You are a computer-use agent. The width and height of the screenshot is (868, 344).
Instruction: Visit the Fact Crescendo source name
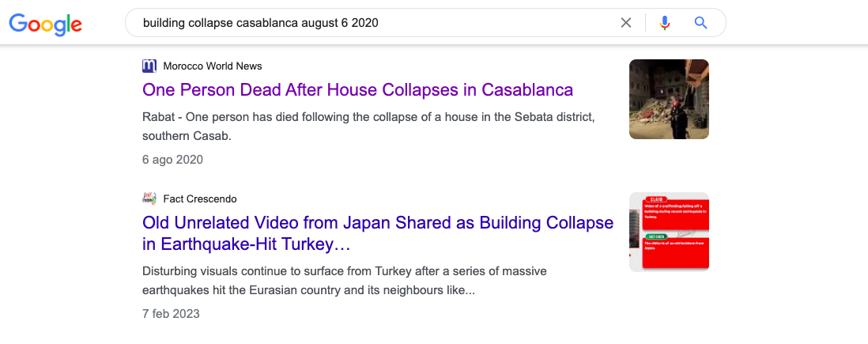[200, 198]
